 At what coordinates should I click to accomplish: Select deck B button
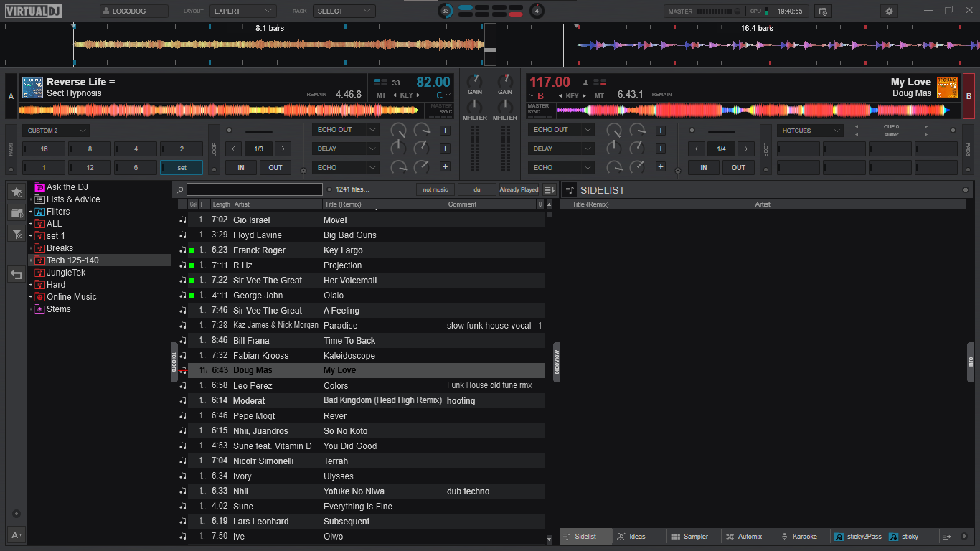[969, 96]
